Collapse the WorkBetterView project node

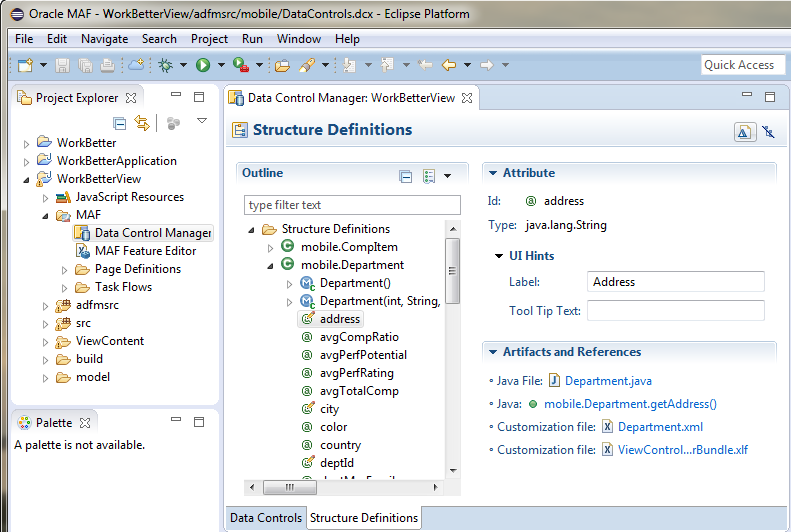(x=26, y=180)
